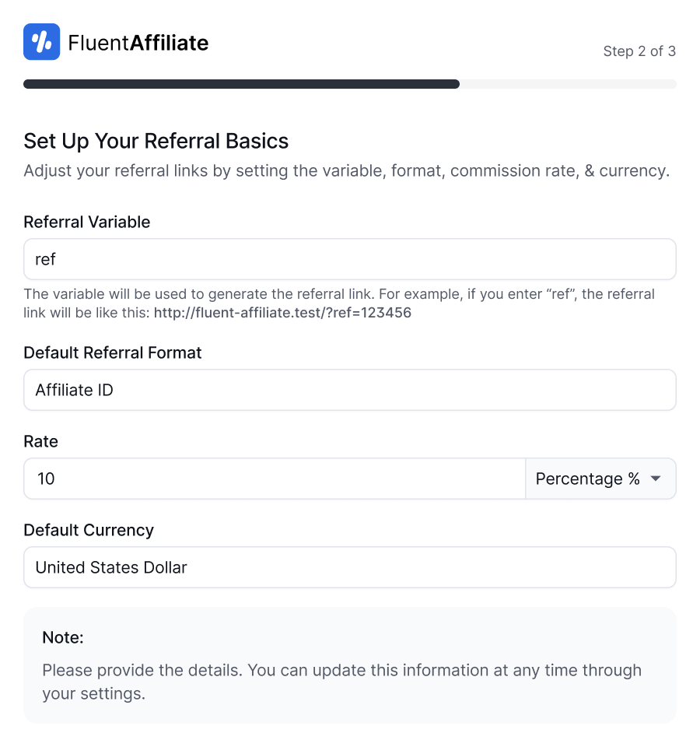Screen dimensions: 700x747
Task: Click the note text about updating settings
Action: (x=341, y=681)
